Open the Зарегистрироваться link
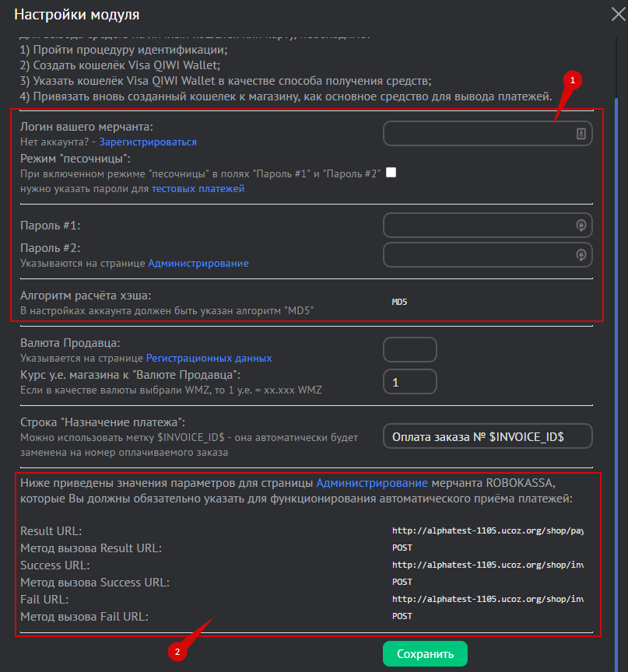The image size is (628, 672). 148,142
